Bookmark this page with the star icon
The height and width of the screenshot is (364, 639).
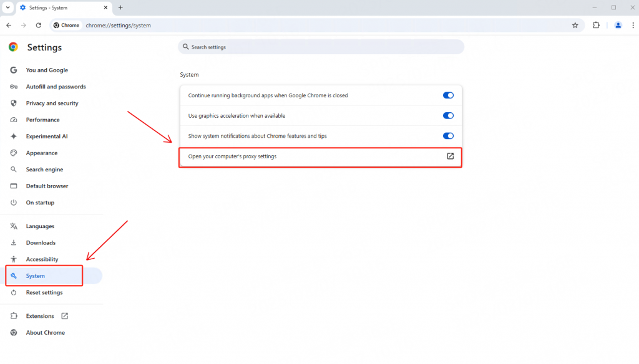point(575,26)
